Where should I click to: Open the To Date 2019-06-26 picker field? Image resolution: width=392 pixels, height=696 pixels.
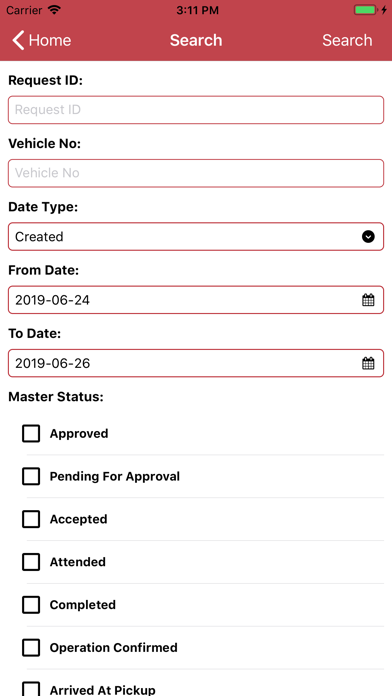coord(196,364)
